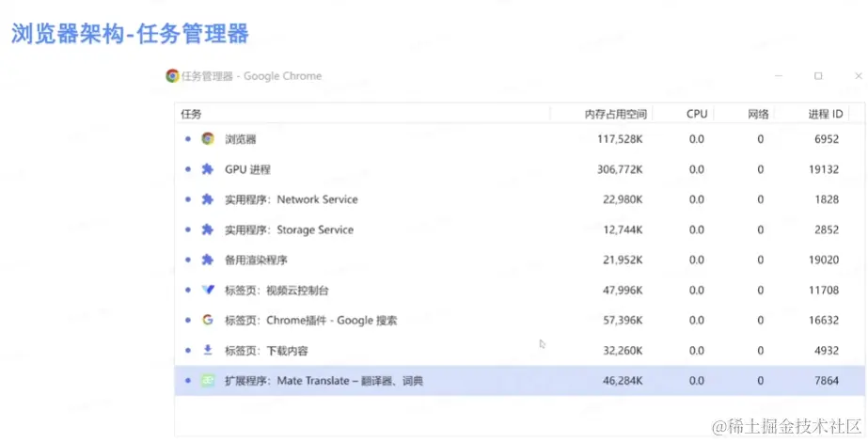Sort by the CPU column header
The image size is (868, 442).
(x=683, y=114)
